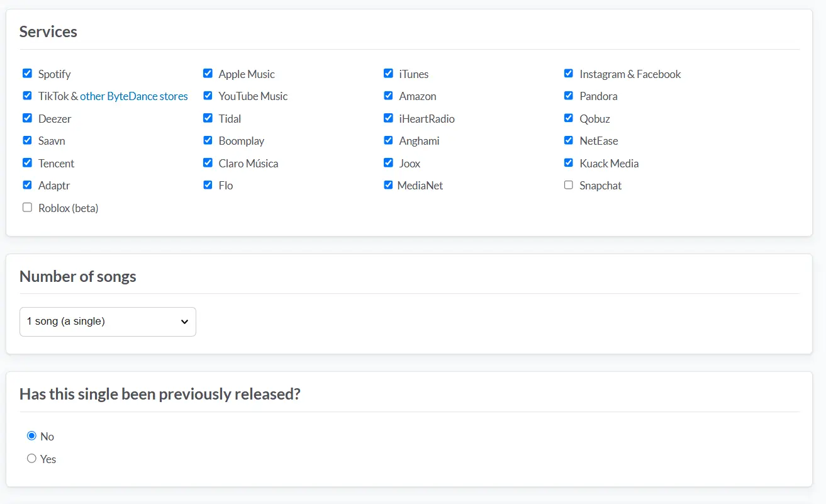Uncheck the Saavn checkbox
826x504 pixels.
[x=27, y=140]
